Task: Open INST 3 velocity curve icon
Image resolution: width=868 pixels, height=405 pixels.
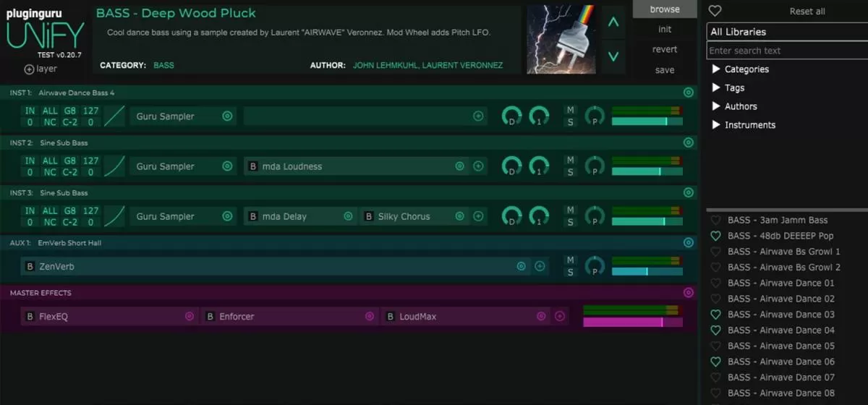Action: [x=115, y=216]
